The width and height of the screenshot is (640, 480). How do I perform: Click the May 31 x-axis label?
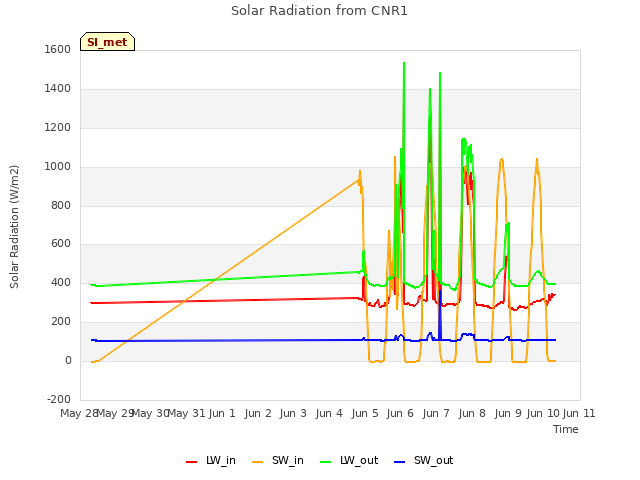click(187, 413)
